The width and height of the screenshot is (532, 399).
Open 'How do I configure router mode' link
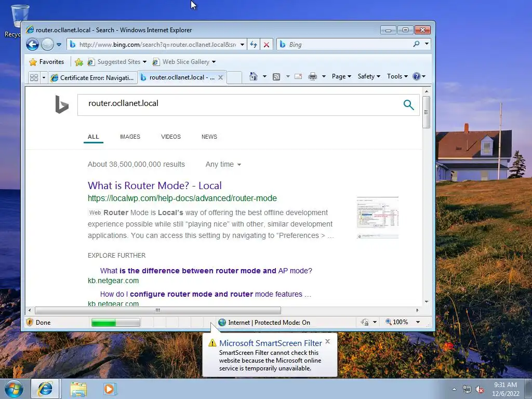(206, 294)
